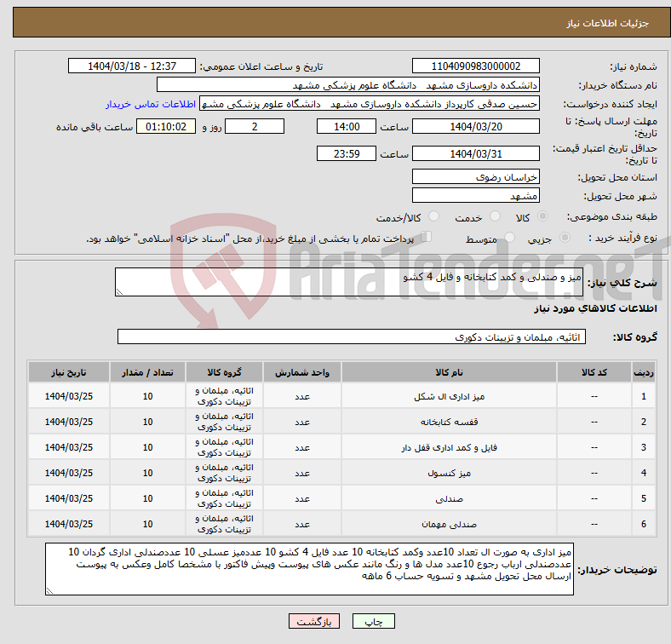Image resolution: width=671 pixels, height=644 pixels.
Task: Select the خدمت radio button
Action: point(495,216)
